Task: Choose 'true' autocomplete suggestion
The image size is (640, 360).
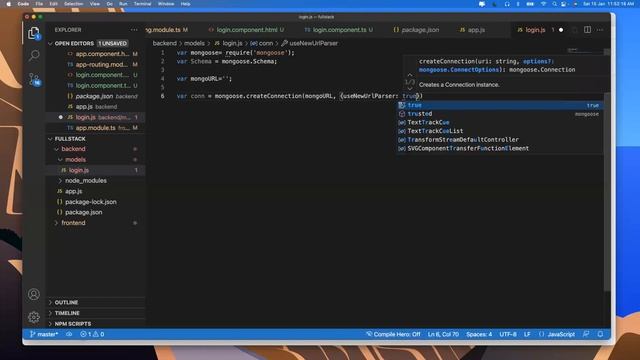Action: pos(500,105)
